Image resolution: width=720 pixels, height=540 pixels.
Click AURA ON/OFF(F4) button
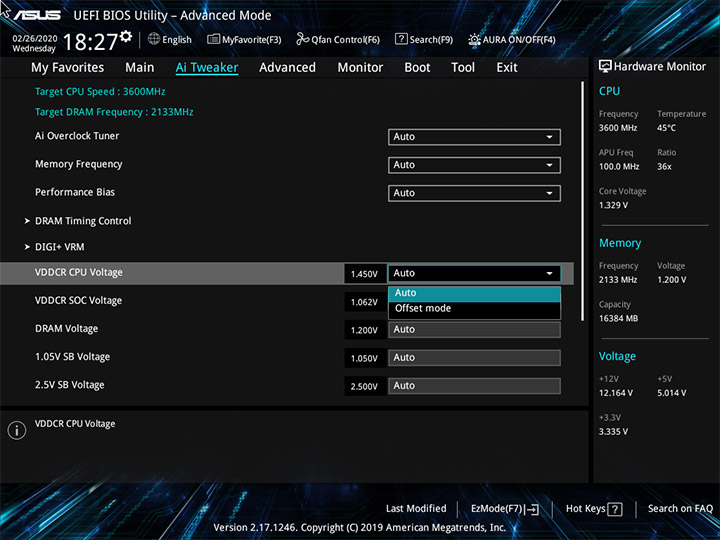pyautogui.click(x=512, y=39)
